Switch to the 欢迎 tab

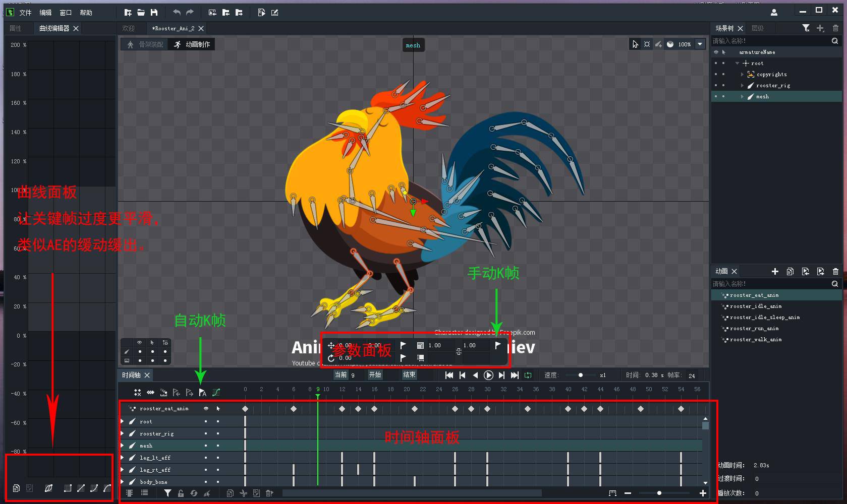tap(129, 28)
